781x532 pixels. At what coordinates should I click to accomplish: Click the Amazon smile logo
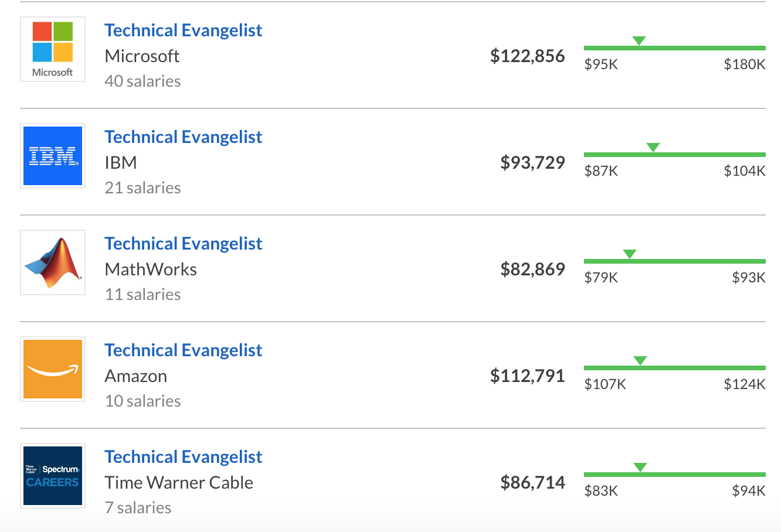(52, 369)
